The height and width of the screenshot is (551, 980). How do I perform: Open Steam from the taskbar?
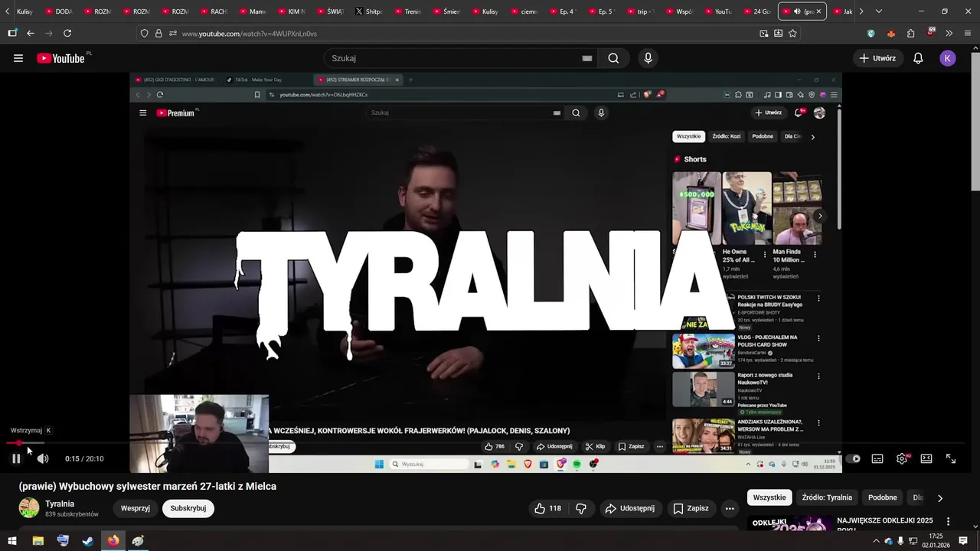88,540
